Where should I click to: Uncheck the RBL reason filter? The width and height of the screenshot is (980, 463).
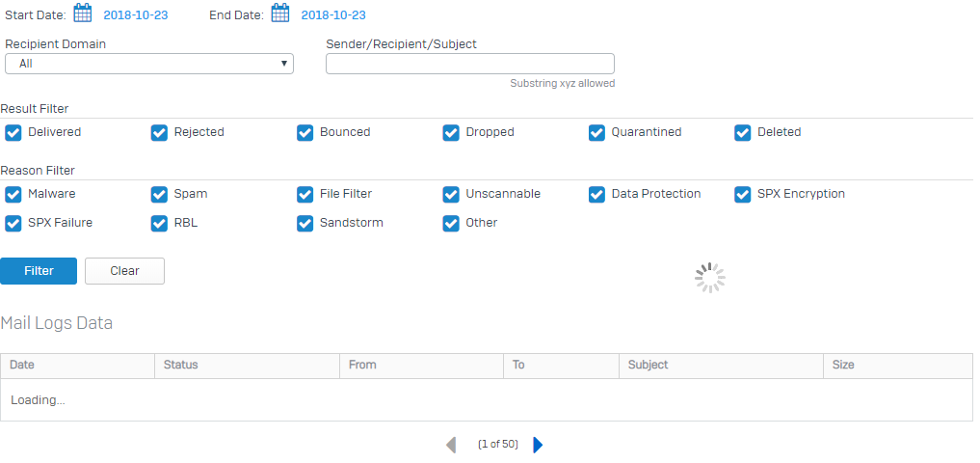159,224
